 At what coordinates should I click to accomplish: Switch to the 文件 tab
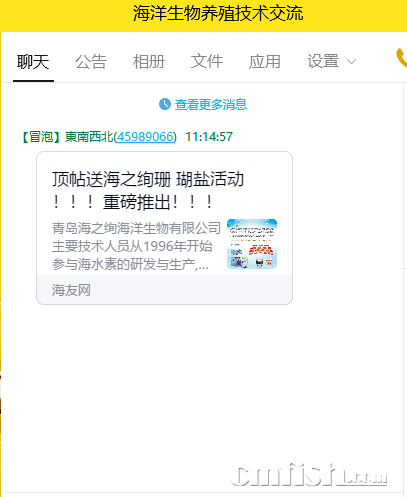pyautogui.click(x=207, y=62)
